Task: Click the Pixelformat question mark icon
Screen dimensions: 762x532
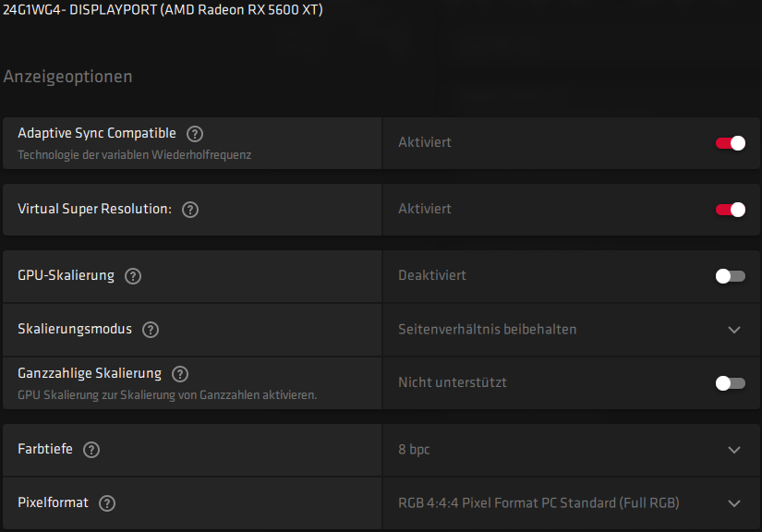Action: tap(107, 503)
